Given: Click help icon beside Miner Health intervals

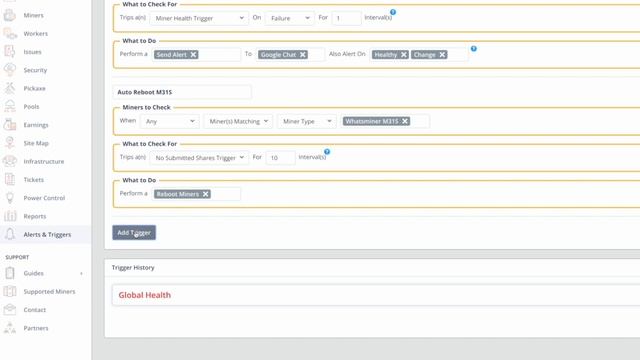Looking at the screenshot, I should (393, 12).
